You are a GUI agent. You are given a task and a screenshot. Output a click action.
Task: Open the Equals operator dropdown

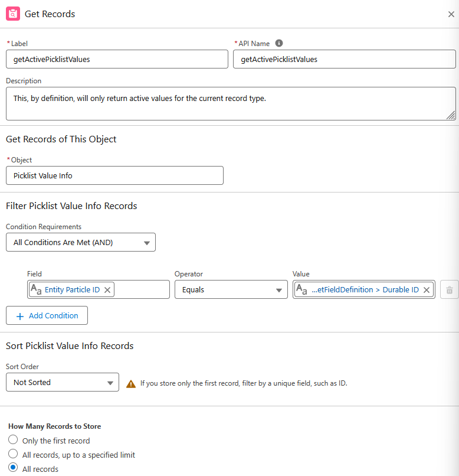[x=231, y=289]
